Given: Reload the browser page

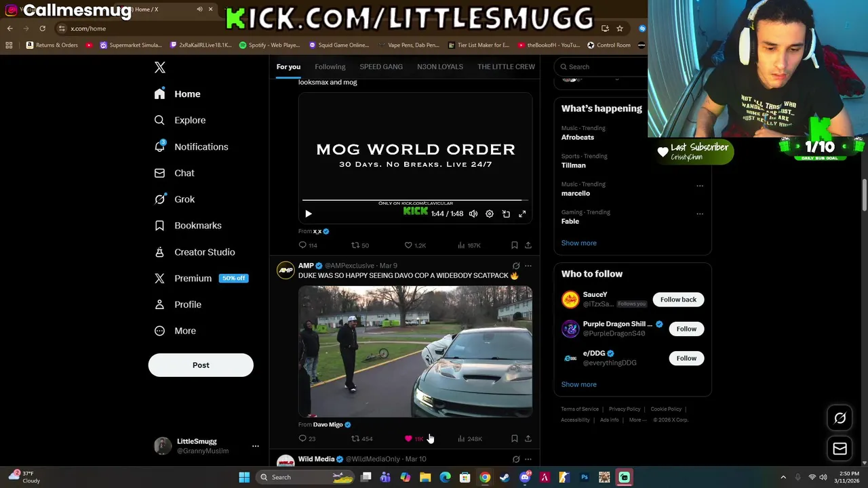Looking at the screenshot, I should 42,28.
